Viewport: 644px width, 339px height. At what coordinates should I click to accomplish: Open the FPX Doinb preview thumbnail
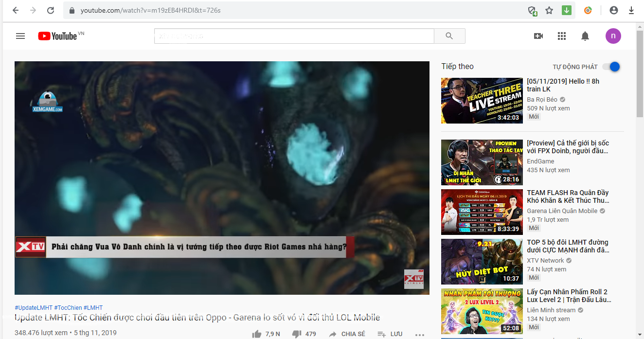[482, 162]
